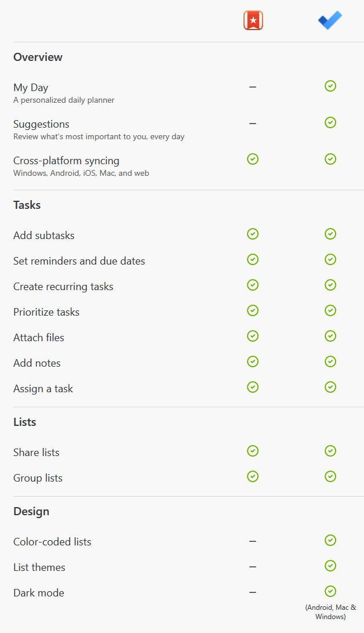
Task: Click To Do checkmark for Dark mode
Action: tap(330, 591)
